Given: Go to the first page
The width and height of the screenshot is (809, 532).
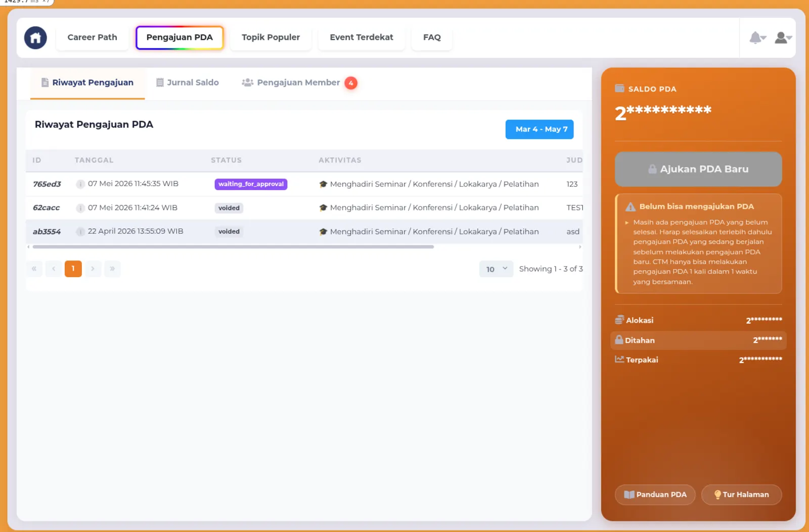Looking at the screenshot, I should click(x=34, y=269).
